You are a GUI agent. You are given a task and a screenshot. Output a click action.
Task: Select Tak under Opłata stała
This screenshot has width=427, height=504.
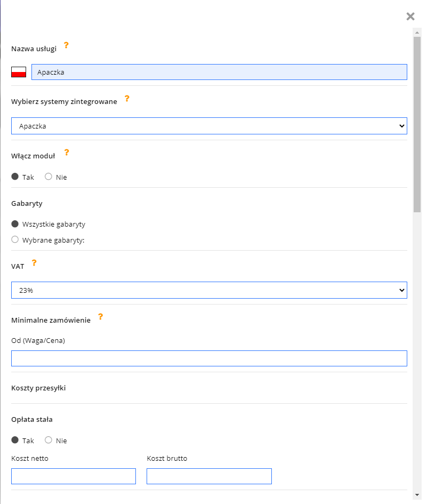point(15,441)
